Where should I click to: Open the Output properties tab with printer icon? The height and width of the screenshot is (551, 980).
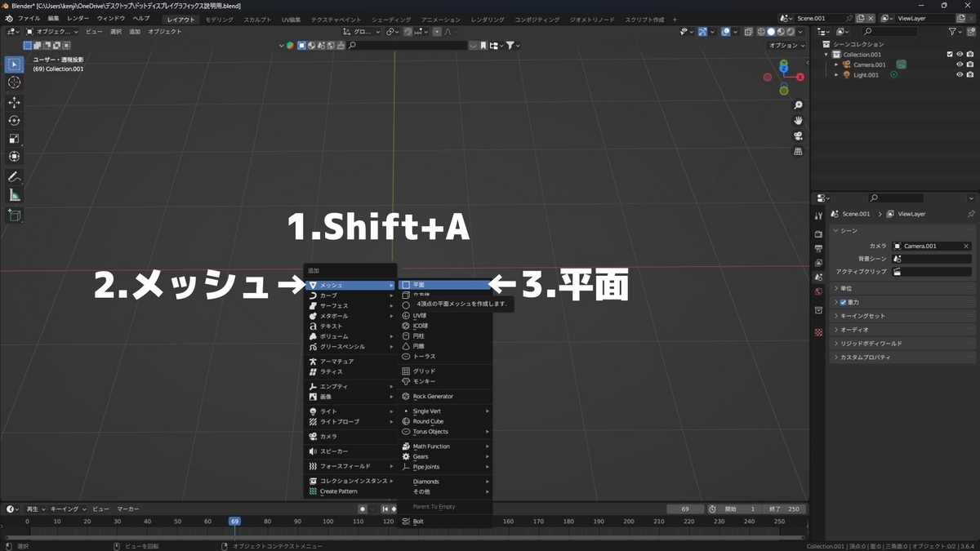pos(819,247)
